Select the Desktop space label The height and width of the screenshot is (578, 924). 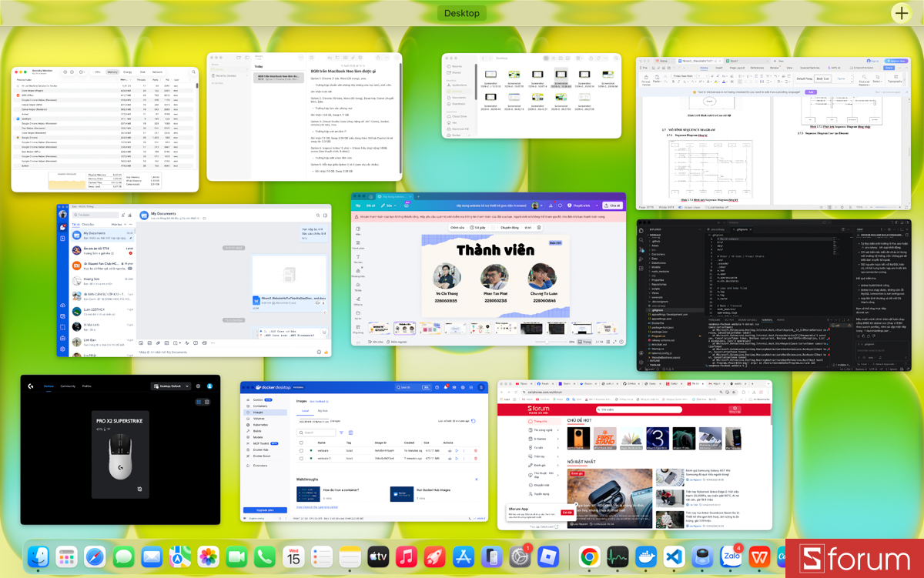click(462, 13)
